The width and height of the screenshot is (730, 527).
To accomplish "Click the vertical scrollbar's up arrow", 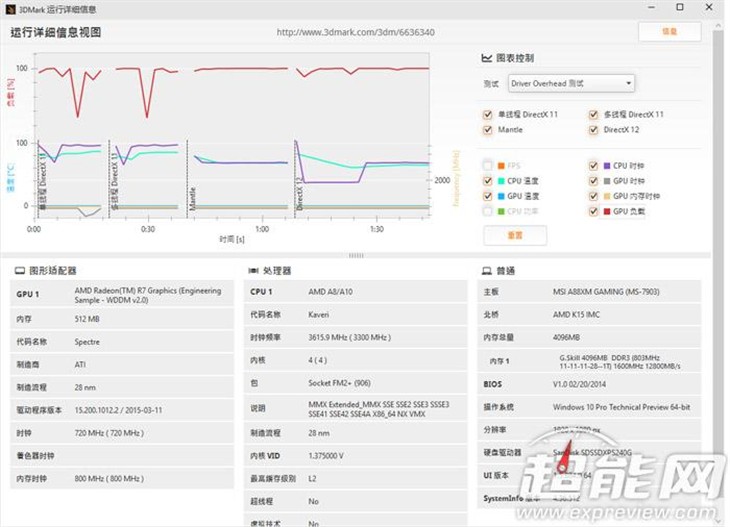I will (718, 26).
